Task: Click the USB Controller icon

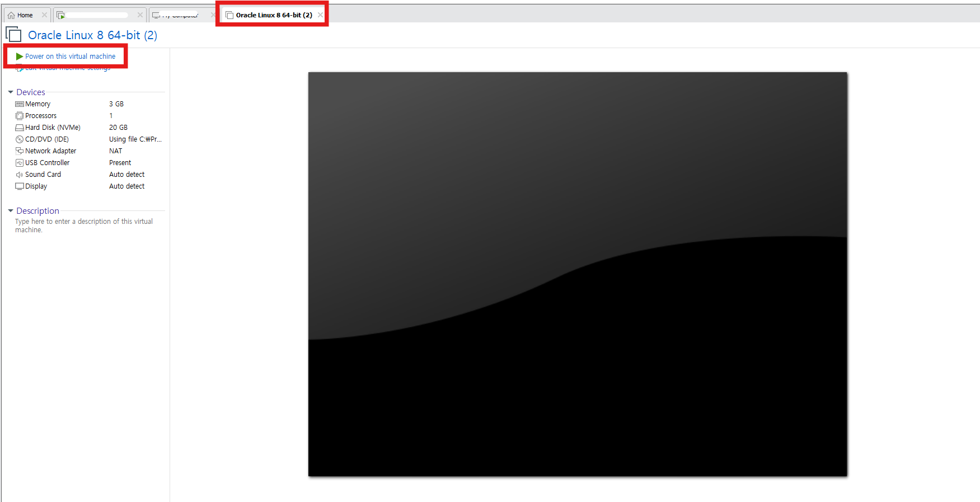Action: click(20, 163)
